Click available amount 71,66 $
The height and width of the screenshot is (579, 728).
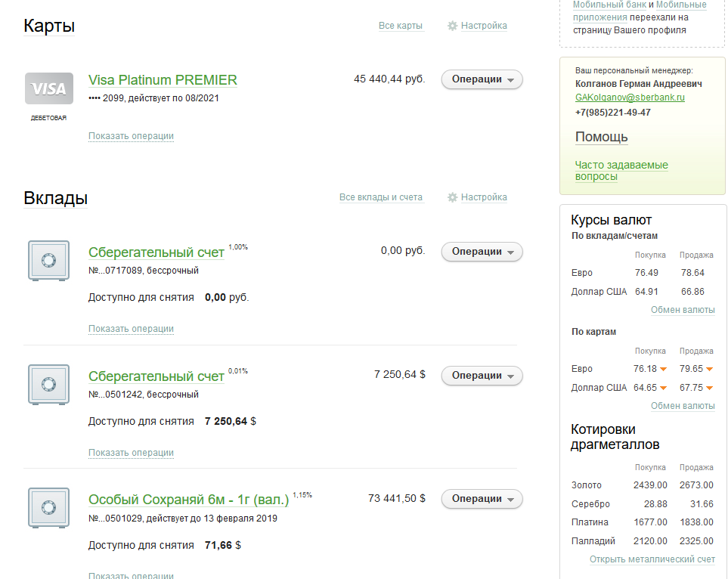223,546
